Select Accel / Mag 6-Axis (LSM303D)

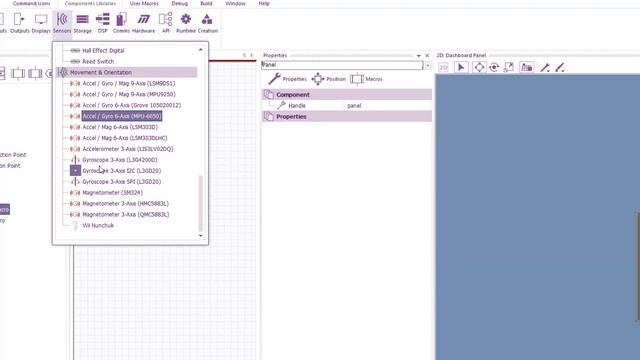(120, 127)
